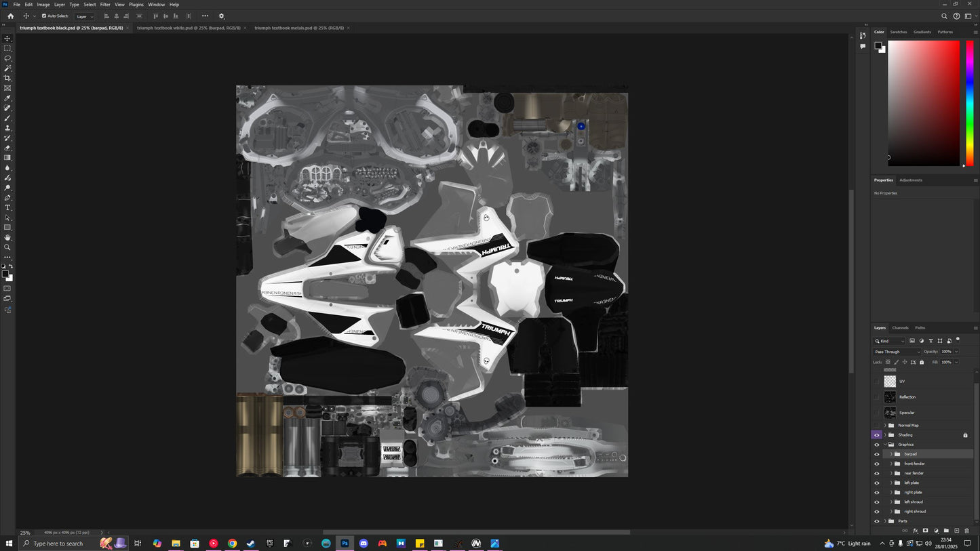Expand the Normal Map group
Viewport: 980px width, 551px height.
coord(885,426)
